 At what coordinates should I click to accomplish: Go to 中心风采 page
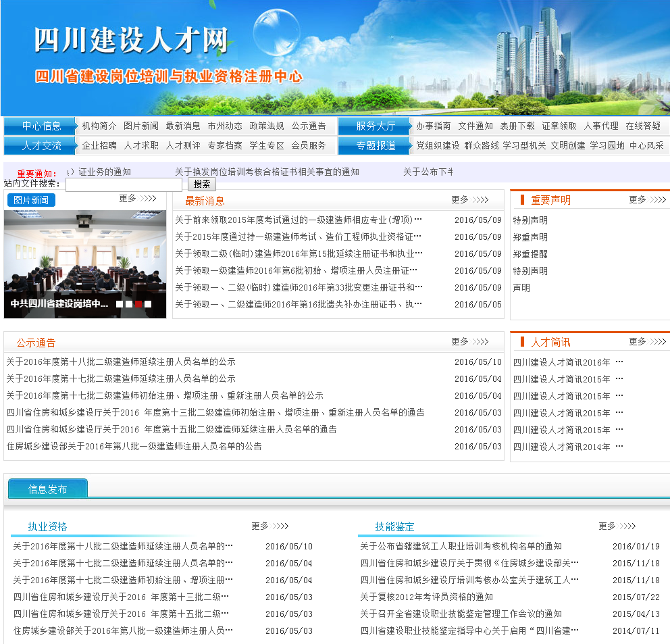[646, 145]
